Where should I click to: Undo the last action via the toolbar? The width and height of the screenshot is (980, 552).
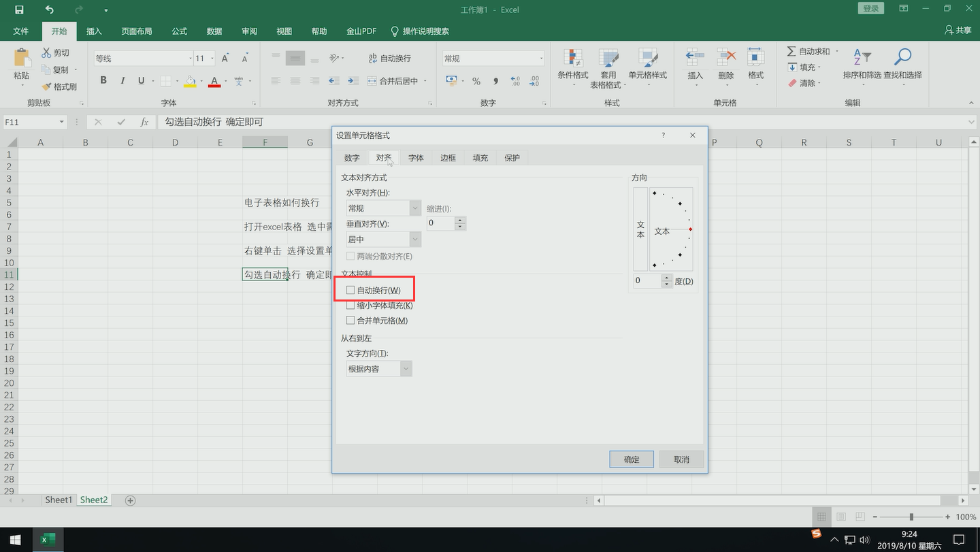pos(49,10)
